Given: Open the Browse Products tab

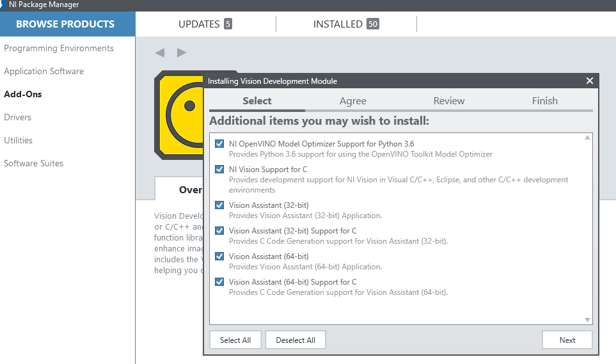Looking at the screenshot, I should pyautogui.click(x=68, y=24).
